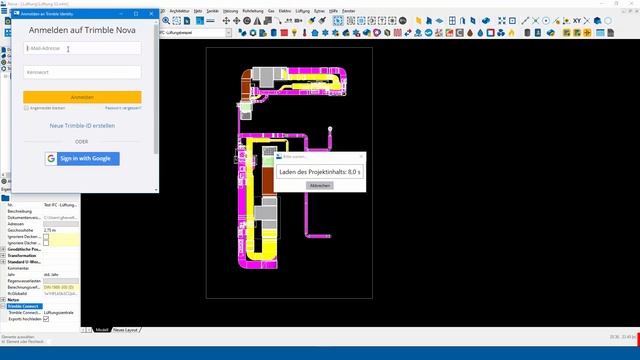The image size is (640, 360).
Task: Click the yellow flame icon
Action: (x=511, y=33)
